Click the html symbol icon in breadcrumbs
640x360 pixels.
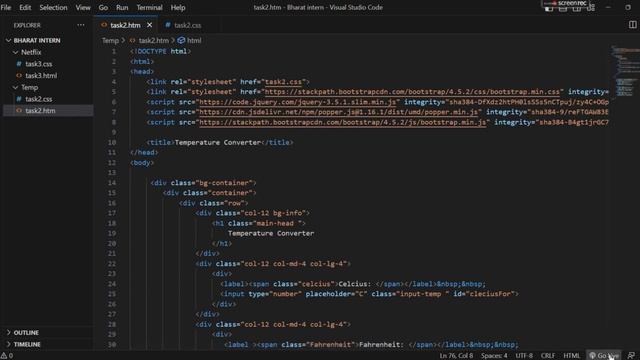[181, 40]
